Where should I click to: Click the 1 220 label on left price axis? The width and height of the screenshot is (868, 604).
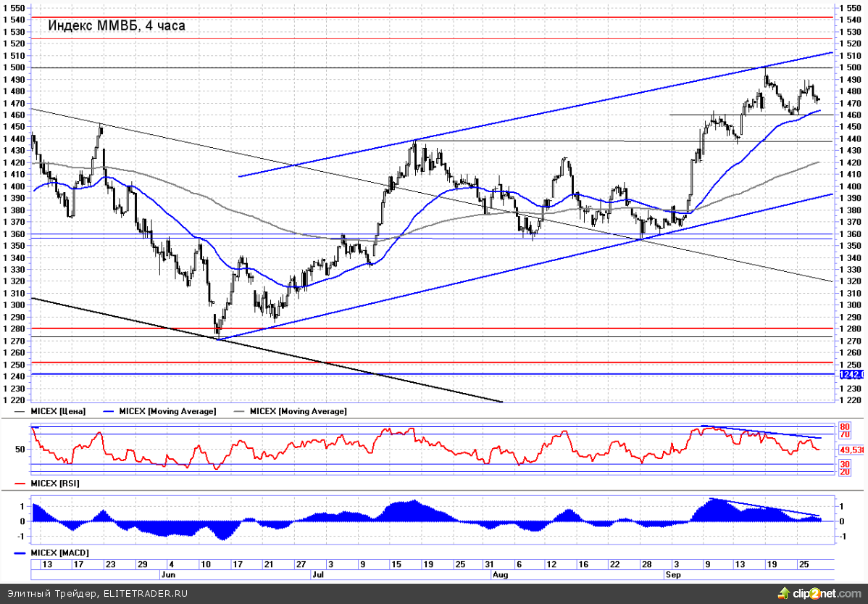[x=14, y=400]
